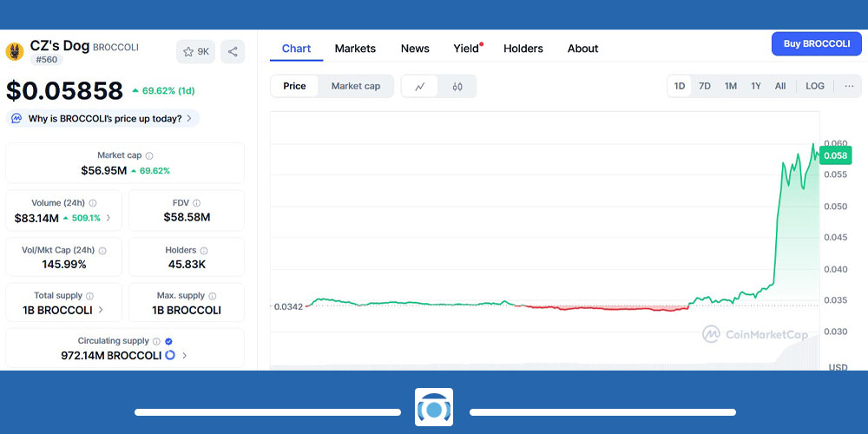The image size is (868, 434).
Task: Expand Circulating supply details chevron
Action: (x=184, y=355)
